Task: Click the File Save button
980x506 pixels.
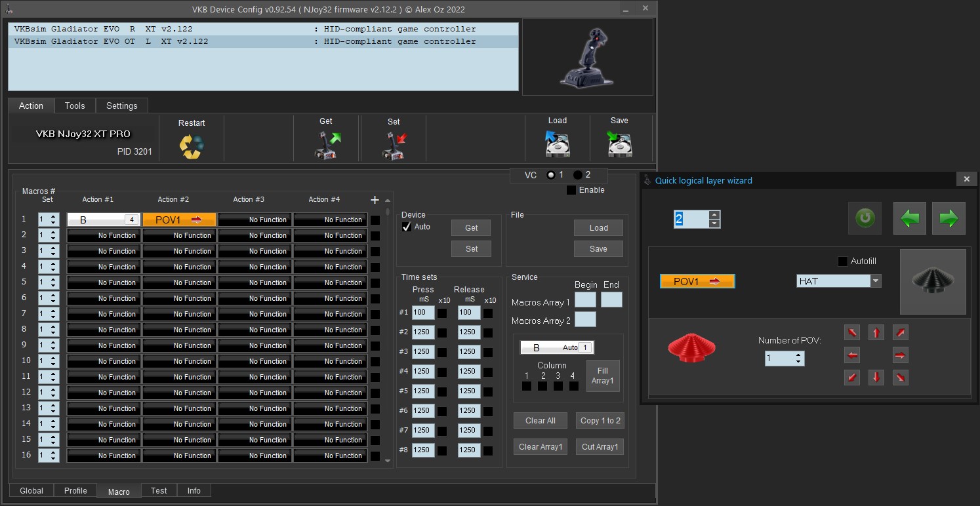Action: point(598,248)
